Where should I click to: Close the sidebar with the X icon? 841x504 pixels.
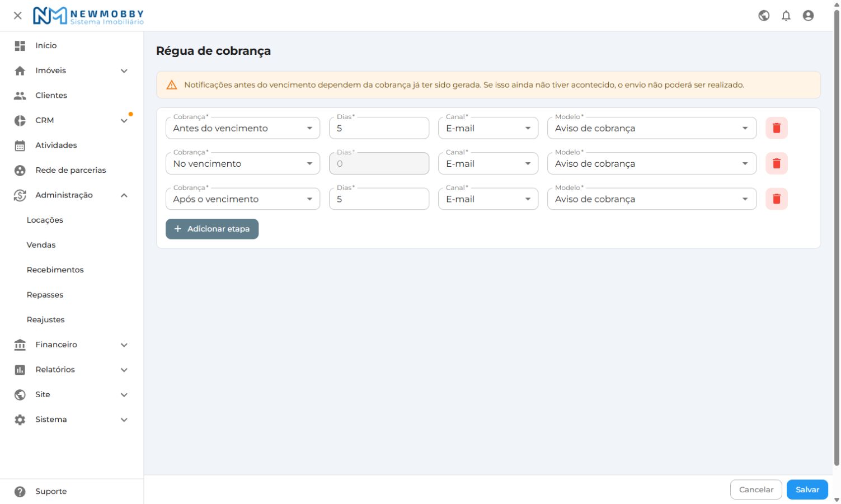(18, 16)
